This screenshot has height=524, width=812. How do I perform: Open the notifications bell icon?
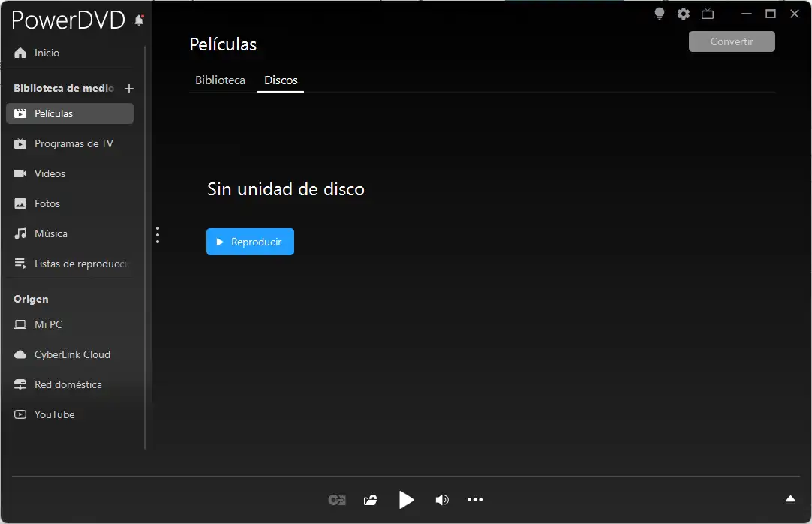pos(139,20)
